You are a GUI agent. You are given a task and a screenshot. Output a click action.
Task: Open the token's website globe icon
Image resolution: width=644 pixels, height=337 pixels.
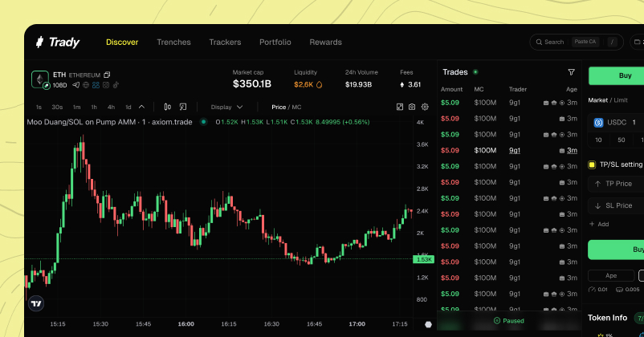coord(86,85)
